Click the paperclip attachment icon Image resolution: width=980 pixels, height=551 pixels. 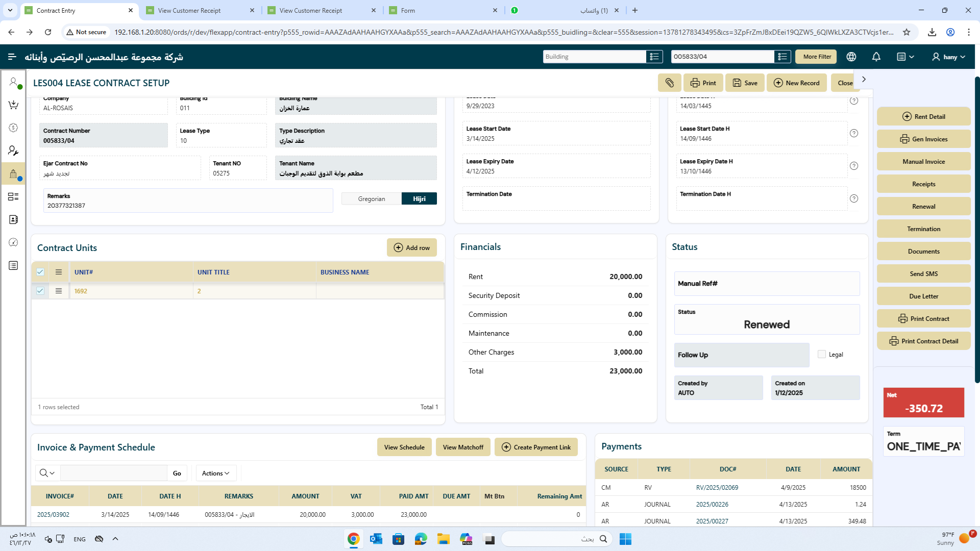click(669, 83)
